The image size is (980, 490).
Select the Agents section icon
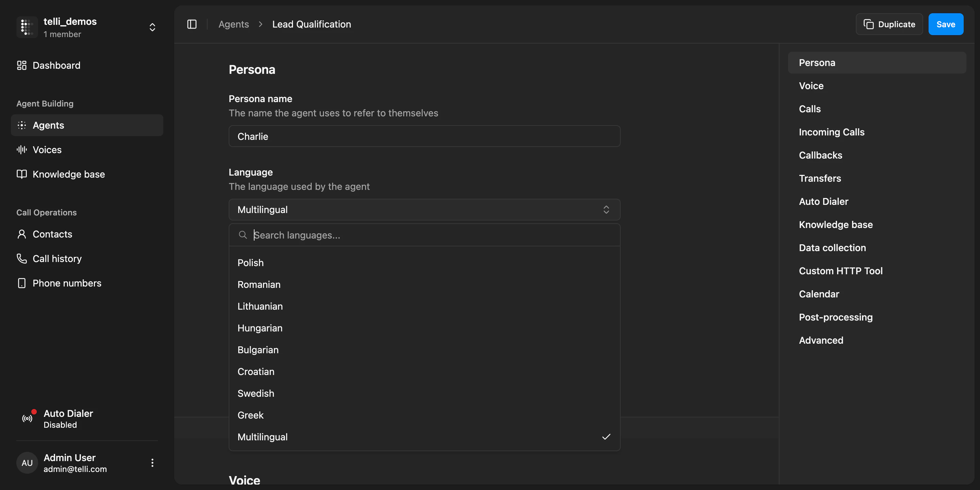(x=21, y=125)
